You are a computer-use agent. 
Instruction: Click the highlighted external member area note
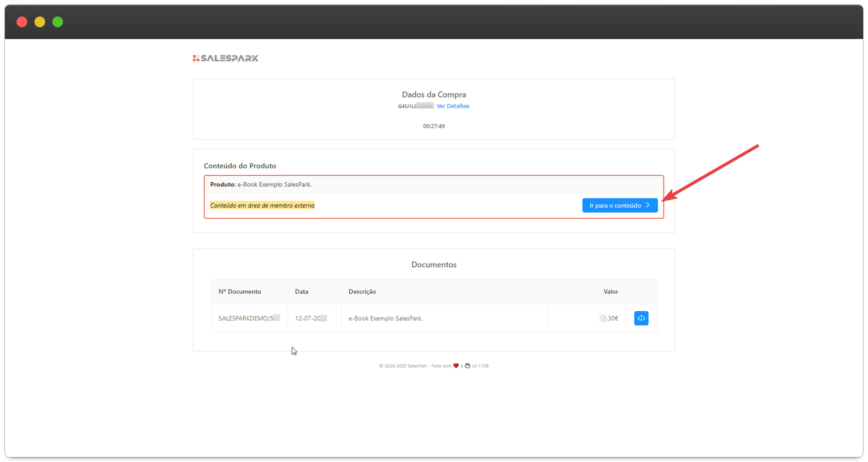(x=262, y=206)
